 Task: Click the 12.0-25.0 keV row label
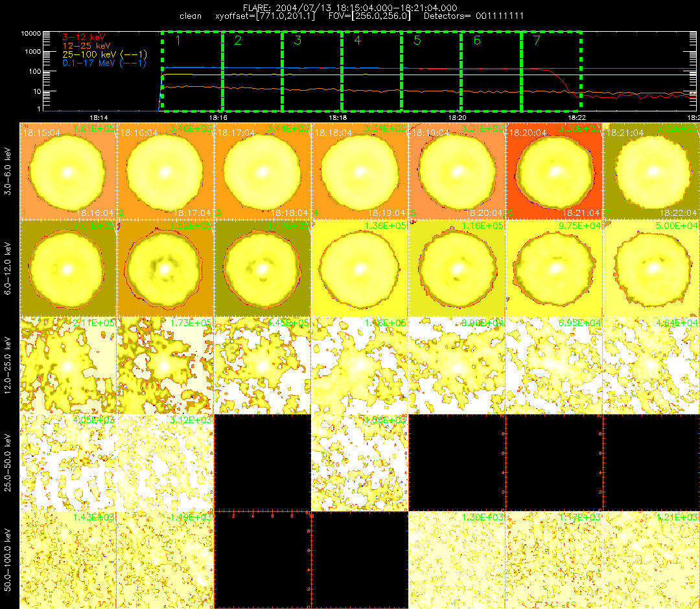8,366
